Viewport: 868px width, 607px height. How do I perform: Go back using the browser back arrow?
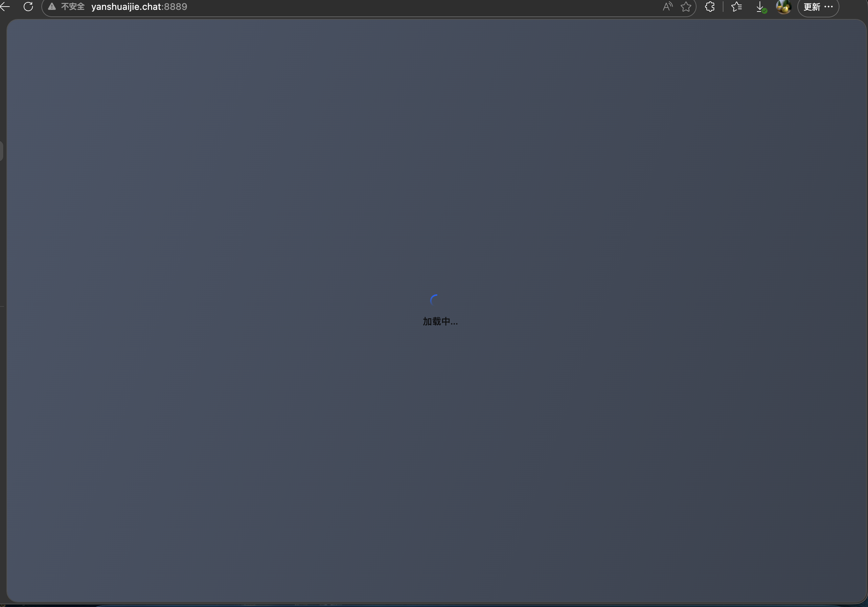[x=5, y=7]
